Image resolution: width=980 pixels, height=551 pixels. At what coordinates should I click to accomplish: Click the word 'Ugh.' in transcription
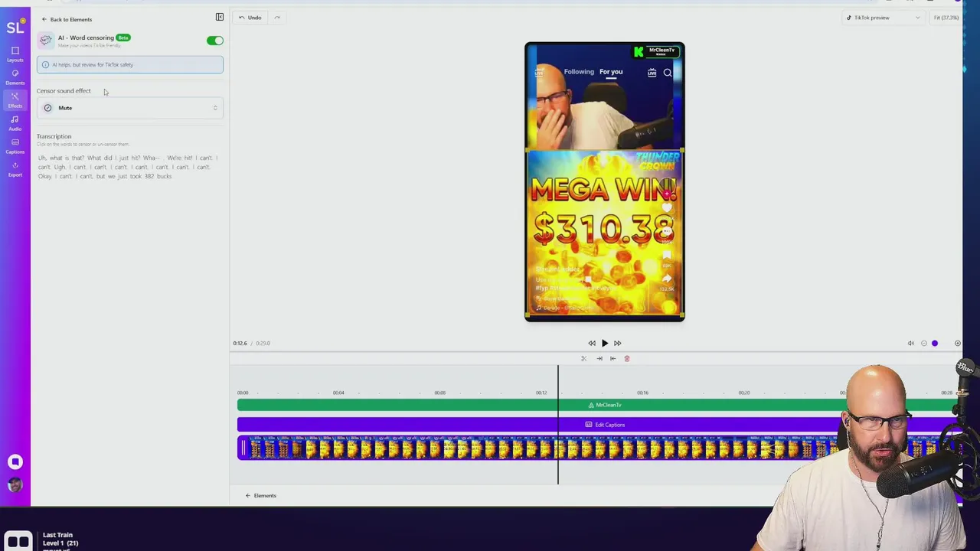pos(60,167)
